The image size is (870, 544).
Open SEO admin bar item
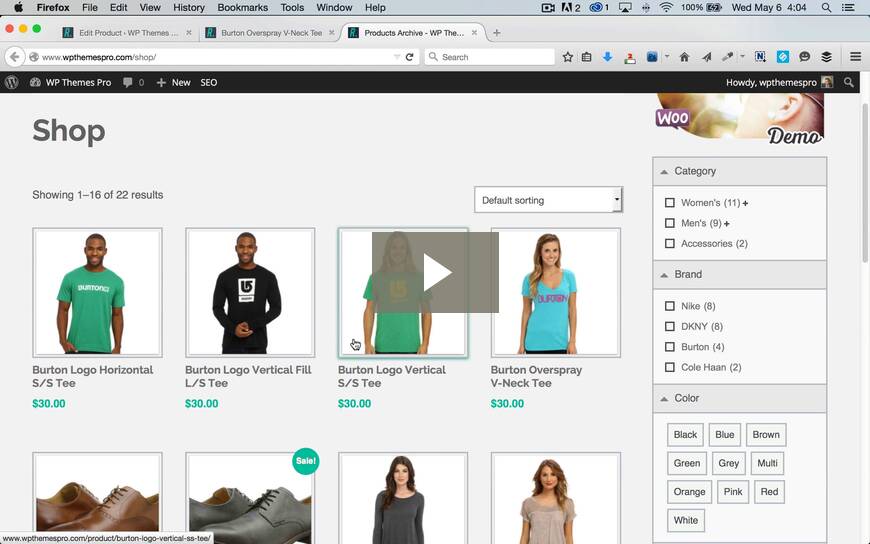pyautogui.click(x=209, y=82)
